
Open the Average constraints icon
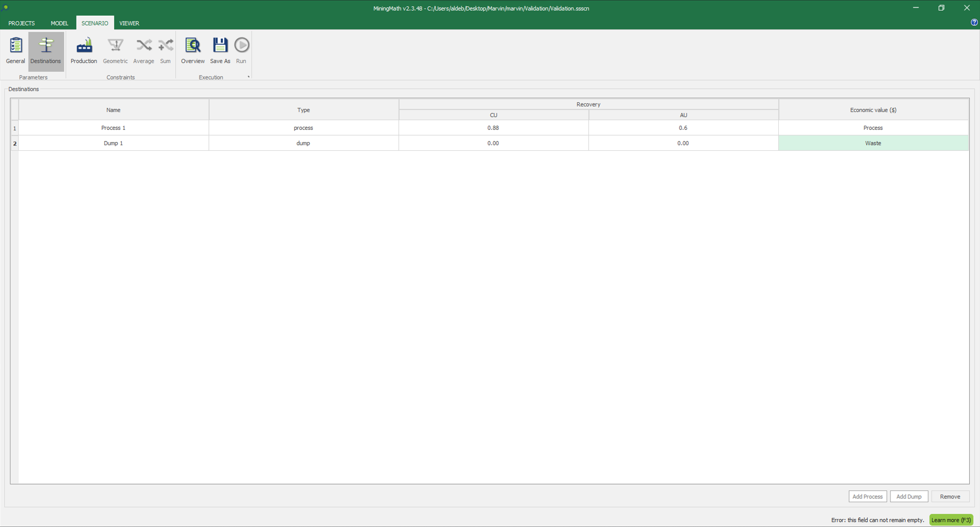pos(143,51)
